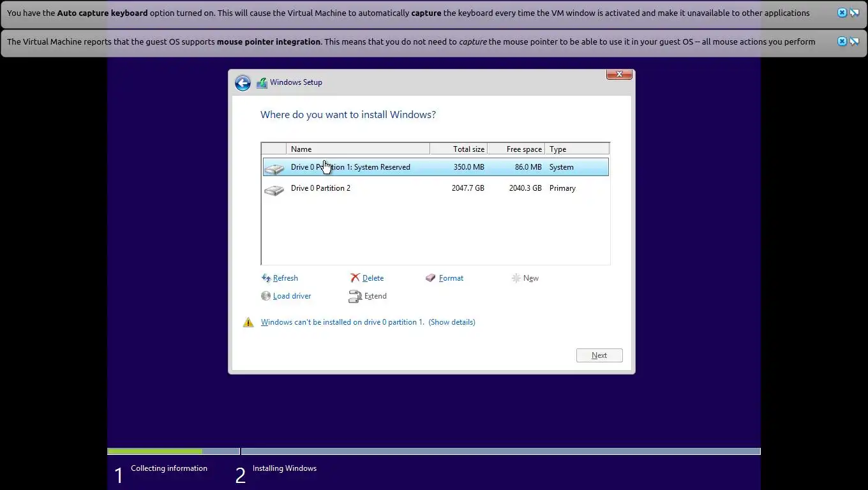The height and width of the screenshot is (490, 868).
Task: Click the 86.0 MB free space cell
Action: coord(528,167)
